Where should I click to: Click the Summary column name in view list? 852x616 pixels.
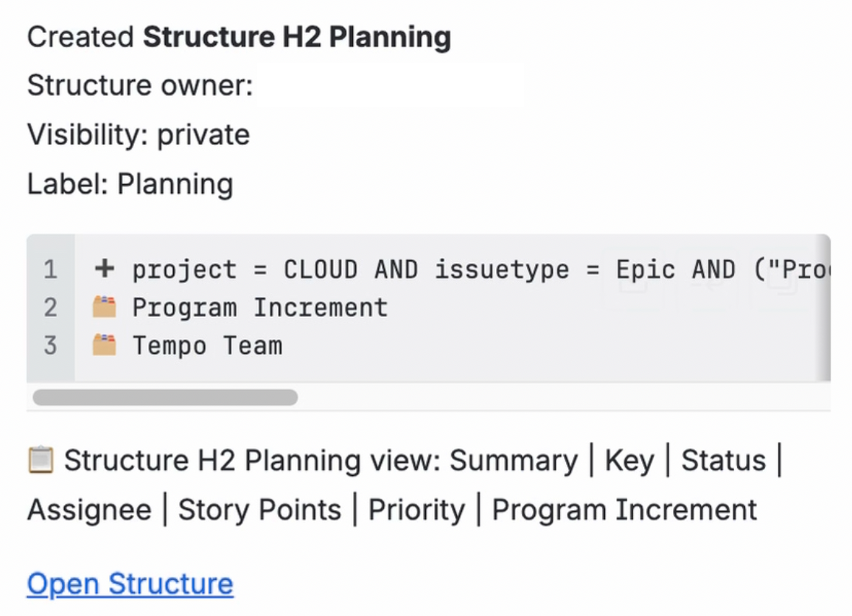click(x=514, y=461)
